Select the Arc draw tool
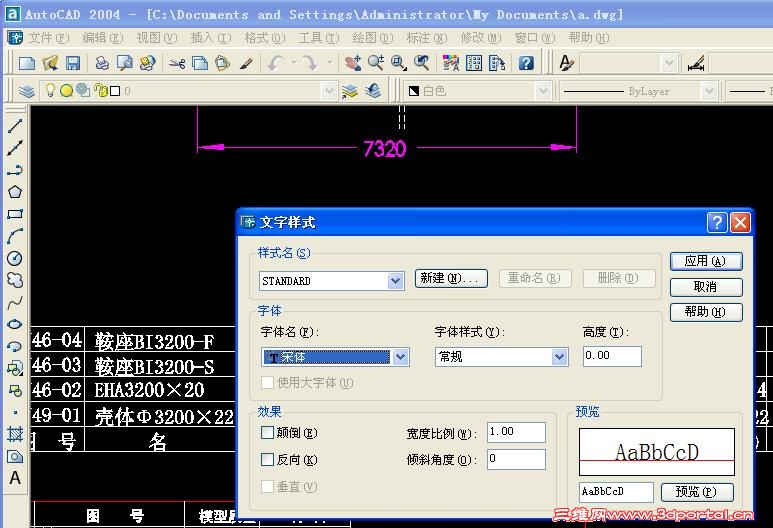 tap(15, 236)
